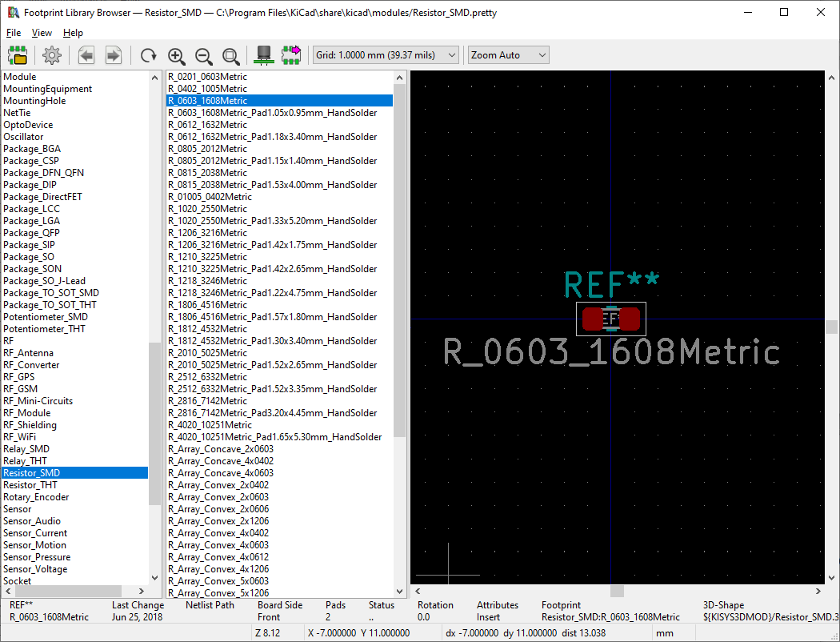Screen dimensions: 840x642
Task: Select the previous footprint arrow icon
Action: click(x=86, y=55)
